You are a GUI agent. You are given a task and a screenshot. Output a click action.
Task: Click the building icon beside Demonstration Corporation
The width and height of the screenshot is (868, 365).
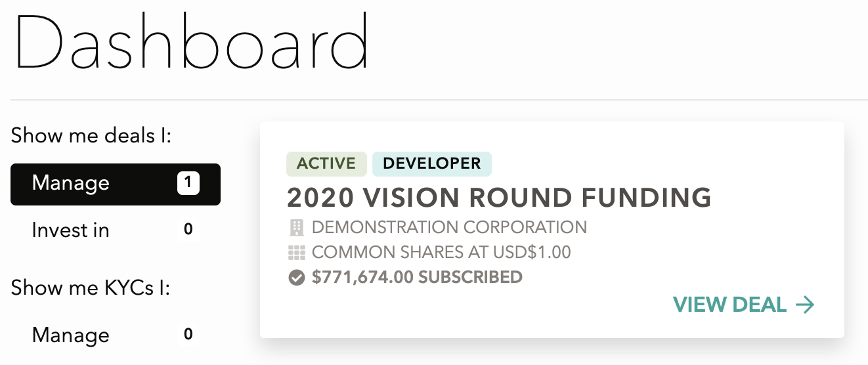297,228
